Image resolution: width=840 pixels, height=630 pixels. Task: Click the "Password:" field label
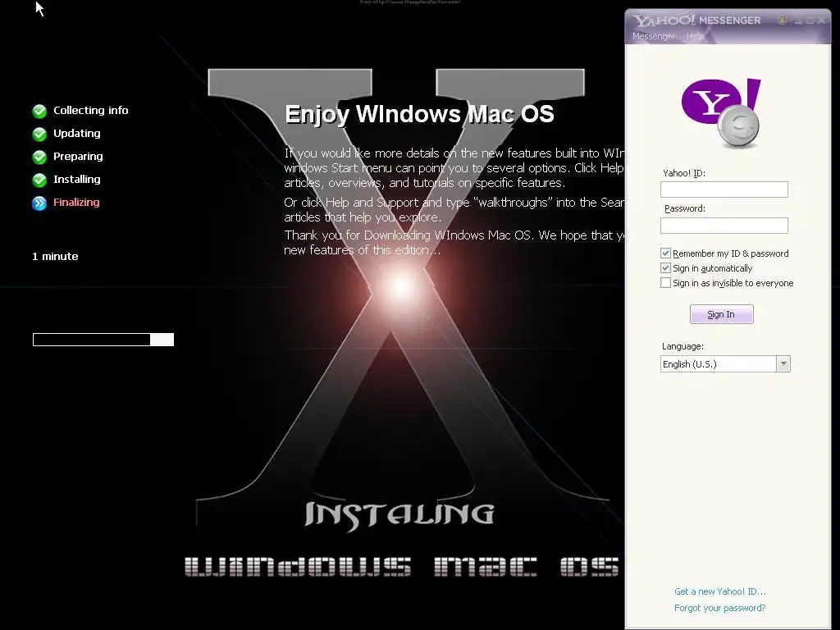(x=685, y=208)
